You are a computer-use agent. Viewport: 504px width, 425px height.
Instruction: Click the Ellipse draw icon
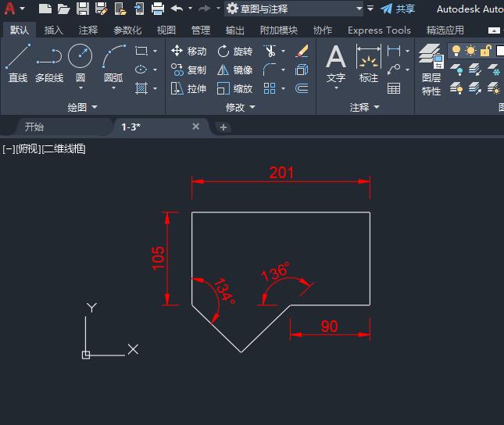point(141,70)
